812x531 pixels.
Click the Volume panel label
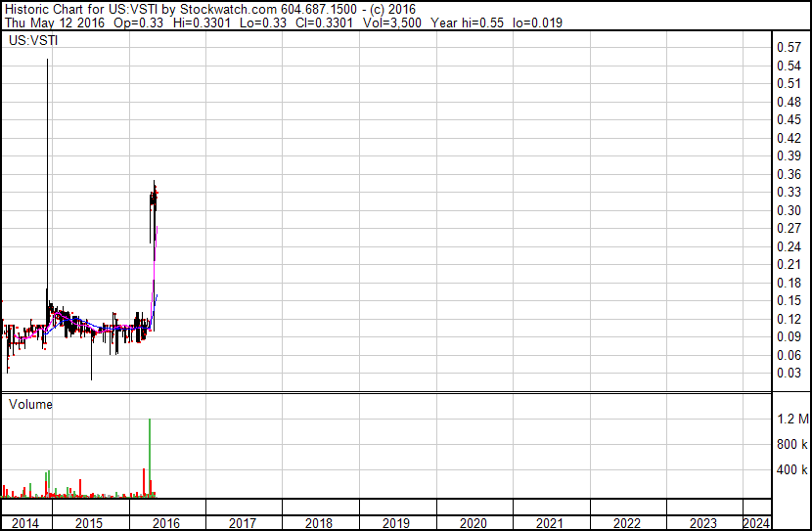point(30,404)
